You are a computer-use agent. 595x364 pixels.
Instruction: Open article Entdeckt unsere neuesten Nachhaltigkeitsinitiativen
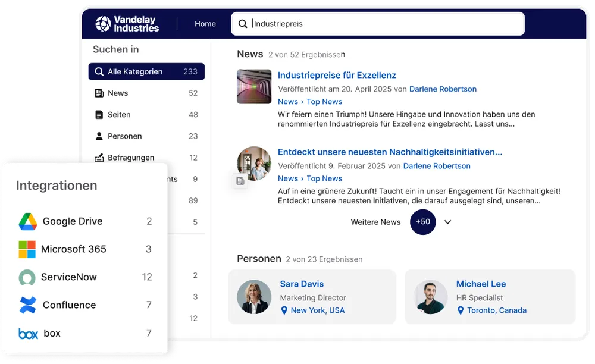click(x=390, y=152)
